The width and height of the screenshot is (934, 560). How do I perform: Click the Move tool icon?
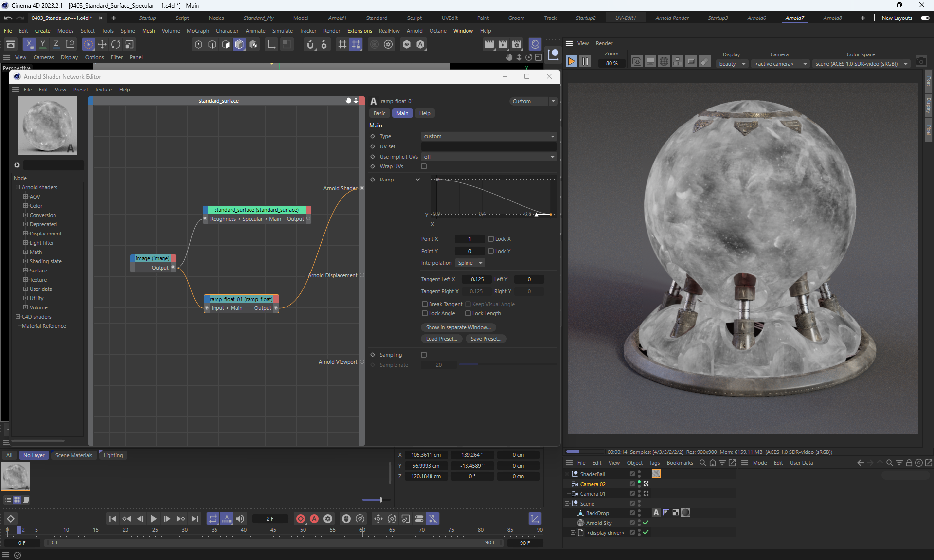tap(102, 44)
